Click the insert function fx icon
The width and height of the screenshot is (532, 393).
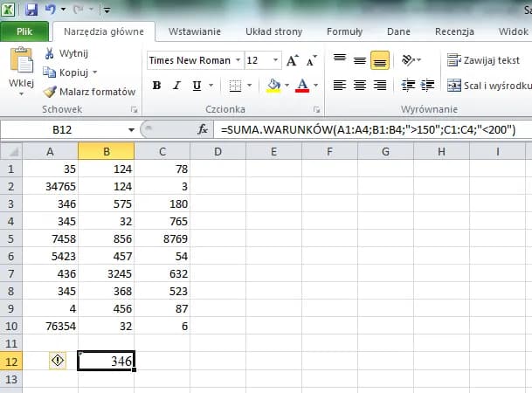[203, 129]
